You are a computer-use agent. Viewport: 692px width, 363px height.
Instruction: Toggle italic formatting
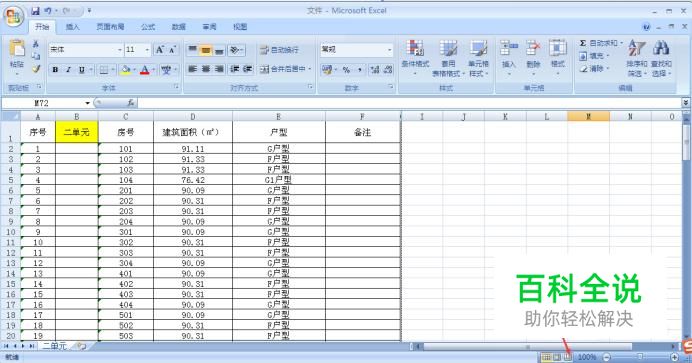pos(68,70)
